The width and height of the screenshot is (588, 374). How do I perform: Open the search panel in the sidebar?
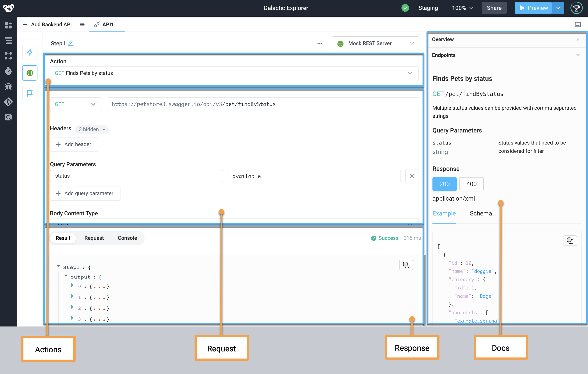point(8,117)
